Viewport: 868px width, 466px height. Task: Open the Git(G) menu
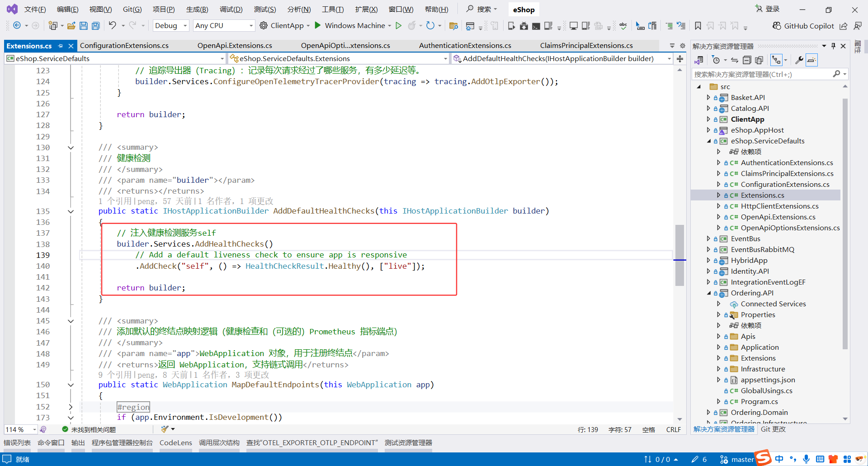[x=132, y=10]
